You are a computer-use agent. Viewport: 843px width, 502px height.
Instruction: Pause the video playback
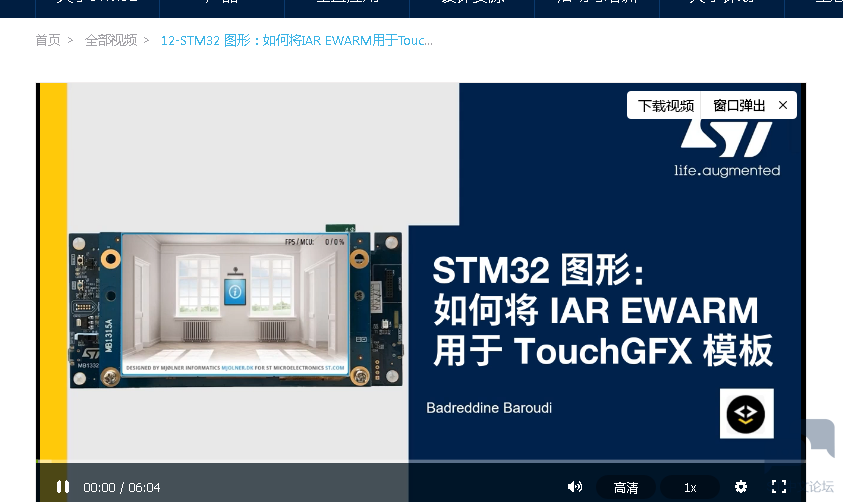click(63, 487)
